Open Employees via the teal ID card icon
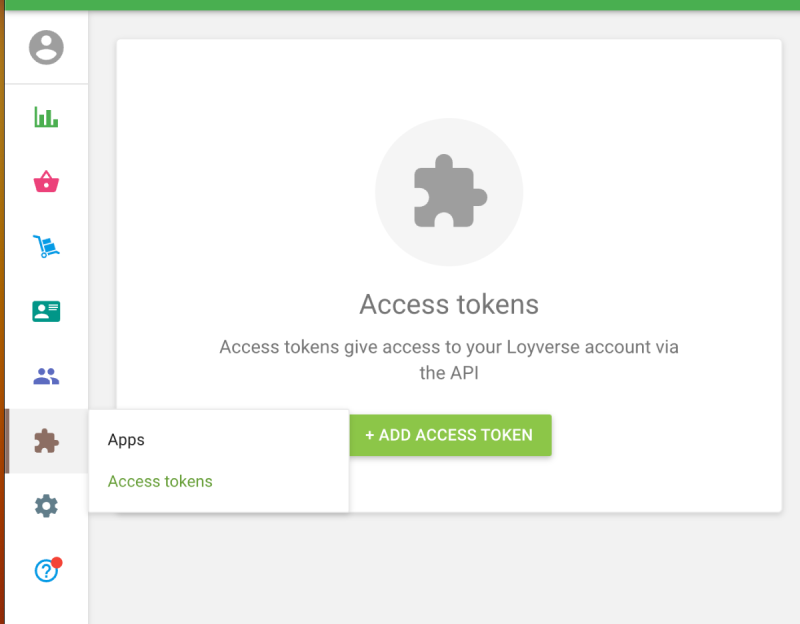Viewport: 800px width, 624px height. (x=46, y=311)
